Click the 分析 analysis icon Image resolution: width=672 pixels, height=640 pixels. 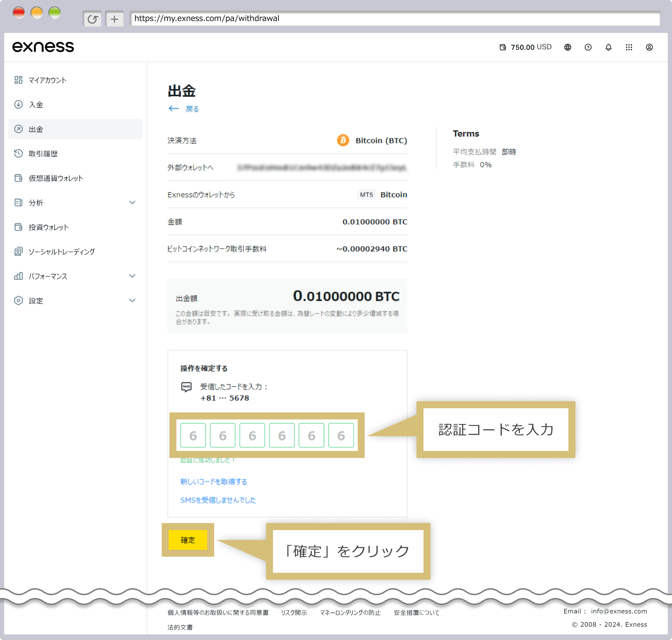(x=19, y=202)
